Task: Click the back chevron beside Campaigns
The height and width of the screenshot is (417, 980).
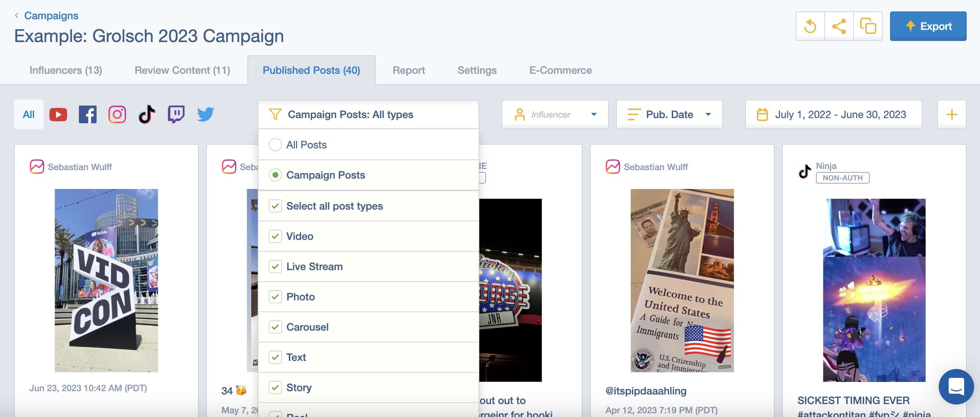Action: (17, 15)
